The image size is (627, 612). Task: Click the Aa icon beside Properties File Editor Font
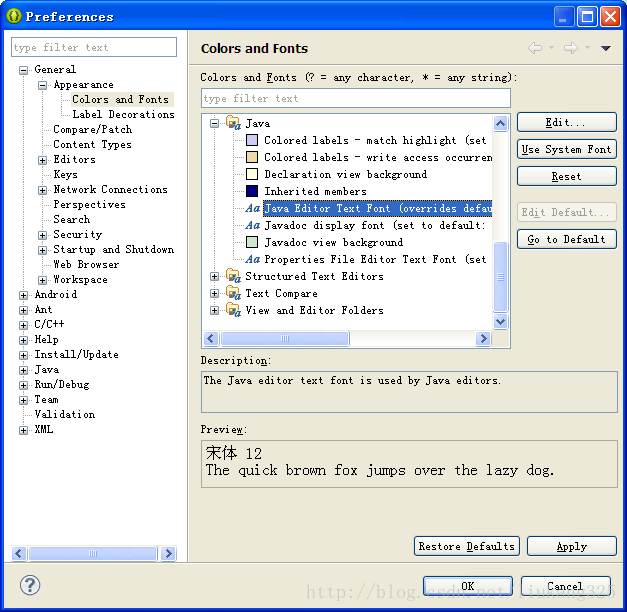(253, 259)
